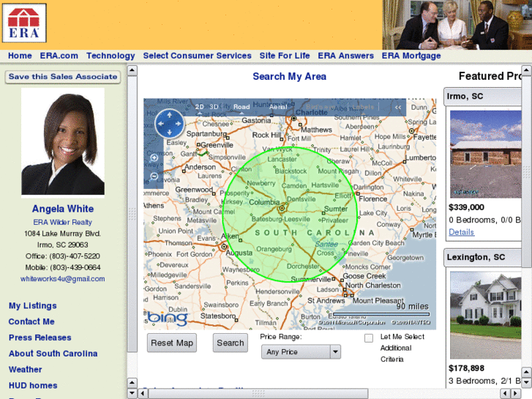Click scroll down arrow of center panel
The image size is (532, 399).
pyautogui.click(x=132, y=393)
